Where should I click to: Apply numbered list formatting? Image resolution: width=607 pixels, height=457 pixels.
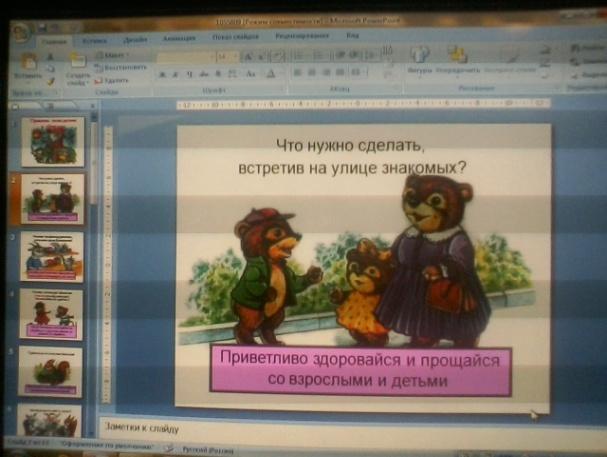click(319, 56)
